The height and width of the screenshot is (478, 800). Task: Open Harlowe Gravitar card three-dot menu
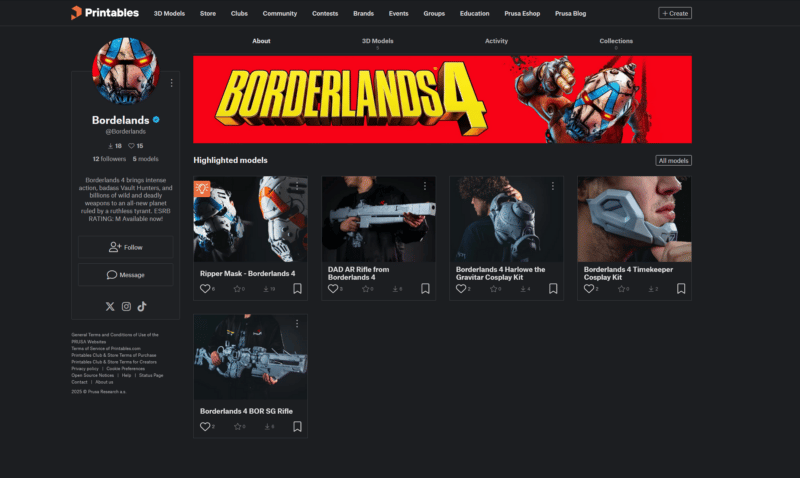pos(553,186)
